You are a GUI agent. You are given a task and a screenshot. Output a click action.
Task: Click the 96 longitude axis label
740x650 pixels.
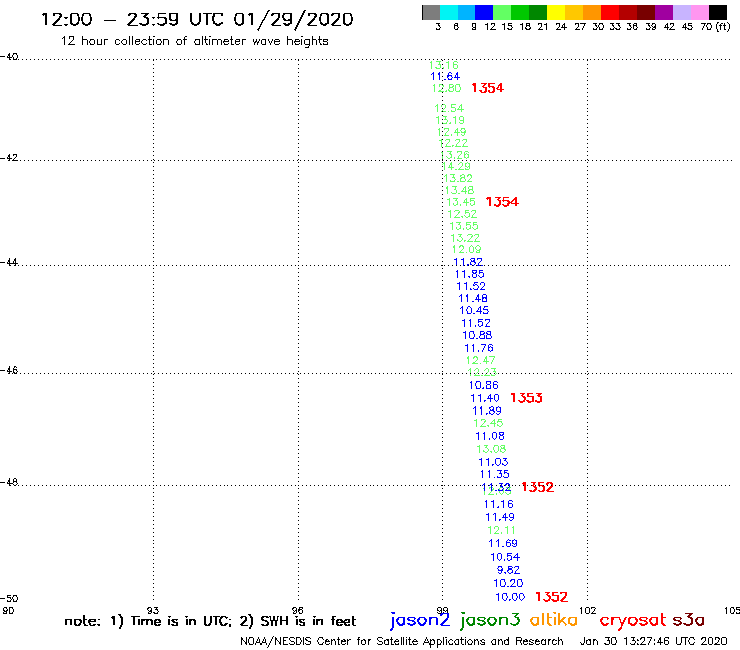tap(298, 610)
